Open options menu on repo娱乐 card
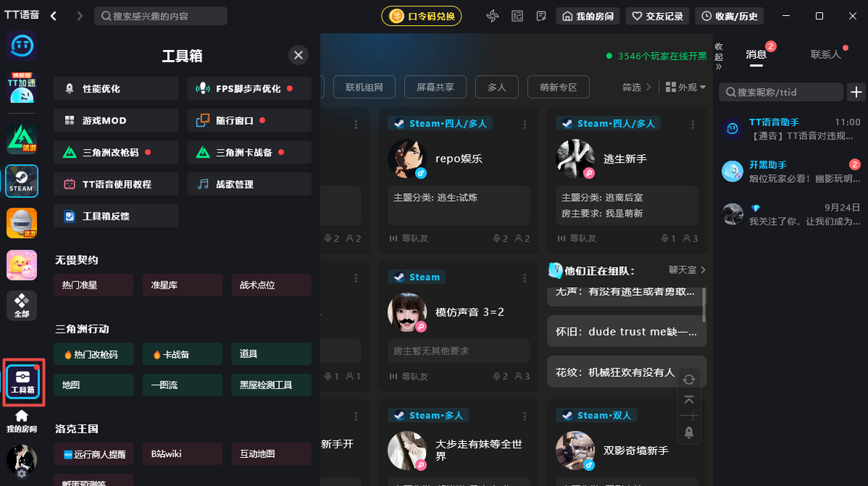Image resolution: width=868 pixels, height=486 pixels. 524,124
